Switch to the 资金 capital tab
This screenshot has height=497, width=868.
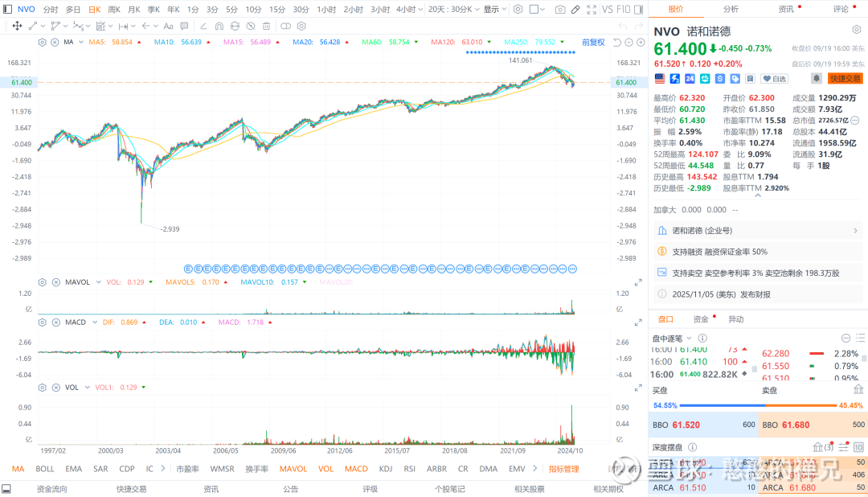coord(700,319)
